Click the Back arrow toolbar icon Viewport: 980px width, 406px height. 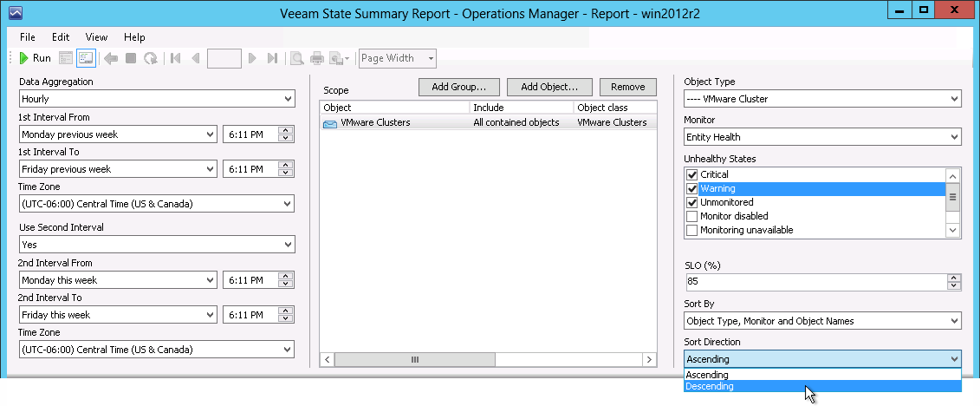pos(111,58)
